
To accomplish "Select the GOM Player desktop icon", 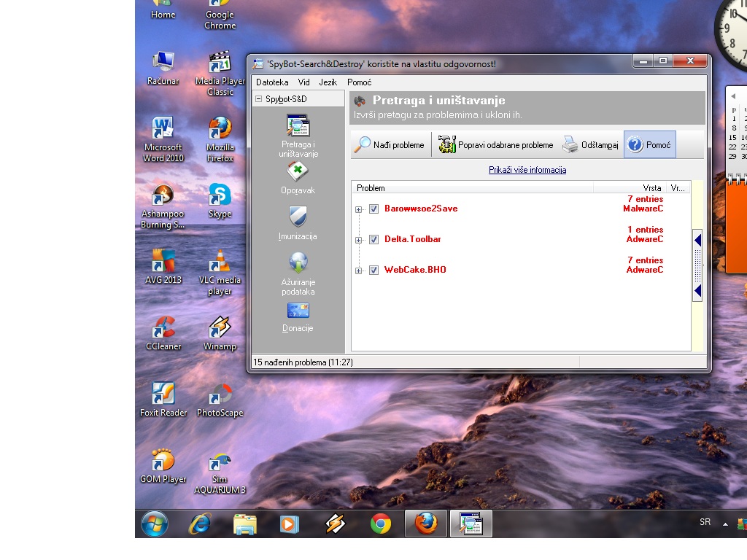I will point(163,466).
